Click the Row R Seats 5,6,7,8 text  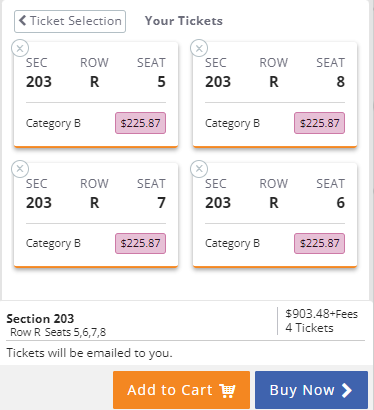(x=58, y=332)
